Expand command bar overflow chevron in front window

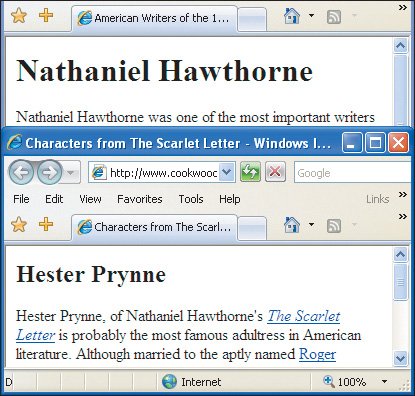(x=403, y=217)
